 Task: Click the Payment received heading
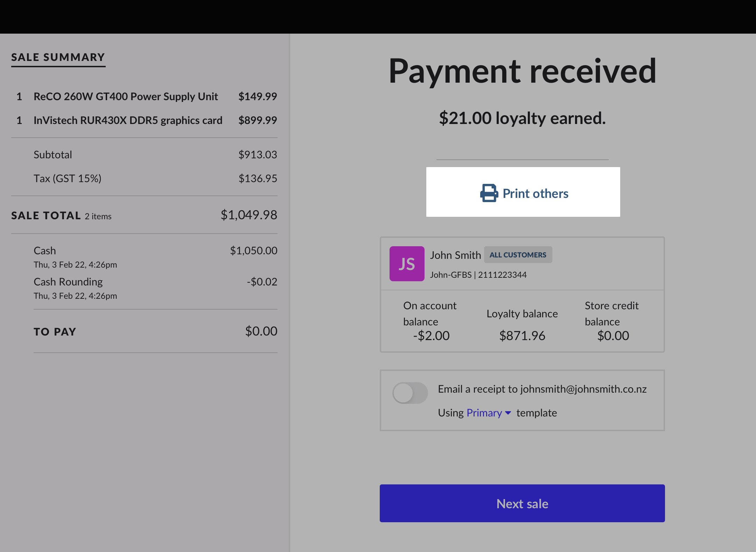pos(522,71)
